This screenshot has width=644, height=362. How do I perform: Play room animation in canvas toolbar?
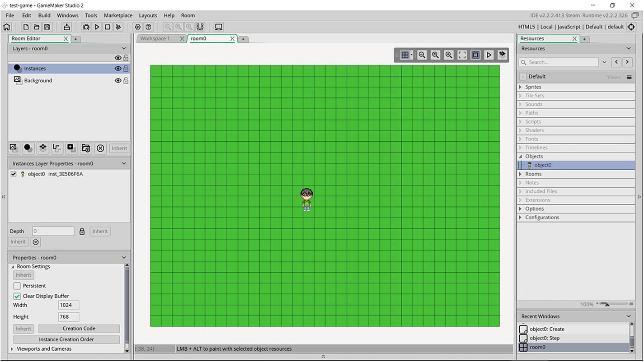[x=489, y=55]
